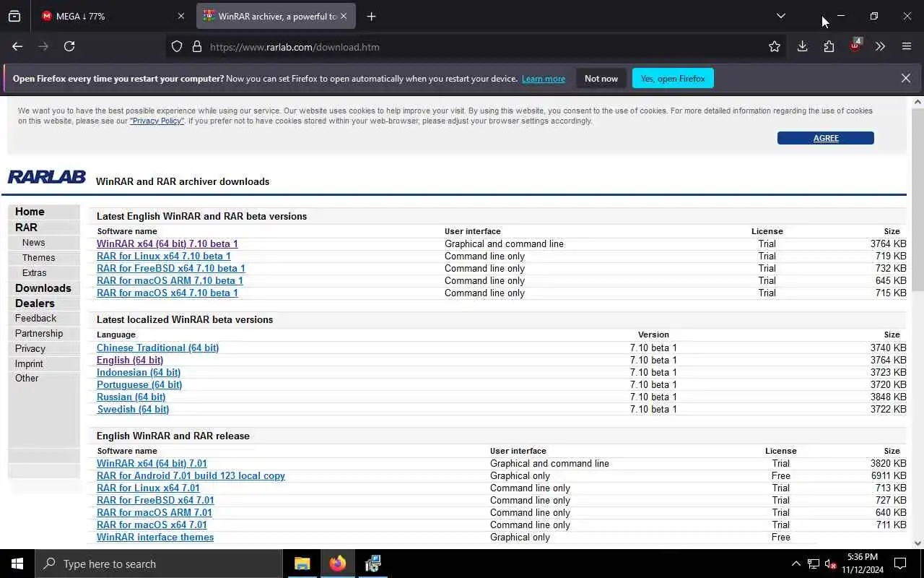Open File Explorer from the taskbar
The width and height of the screenshot is (924, 578).
click(302, 564)
